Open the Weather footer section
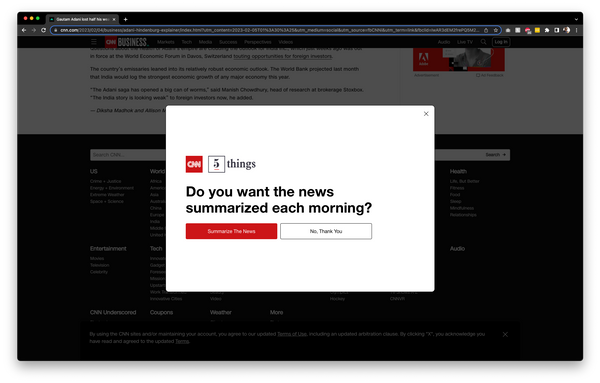 (221, 313)
